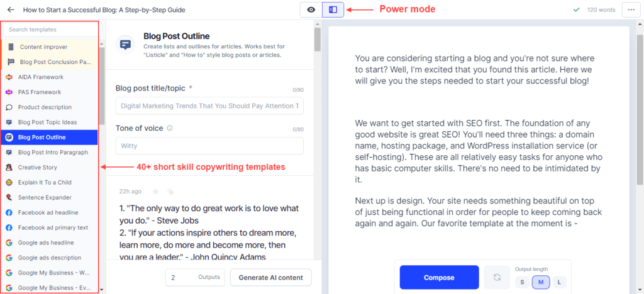This screenshot has height=294, width=644.
Task: Adjust the Outputs number stepper
Action: click(x=195, y=277)
